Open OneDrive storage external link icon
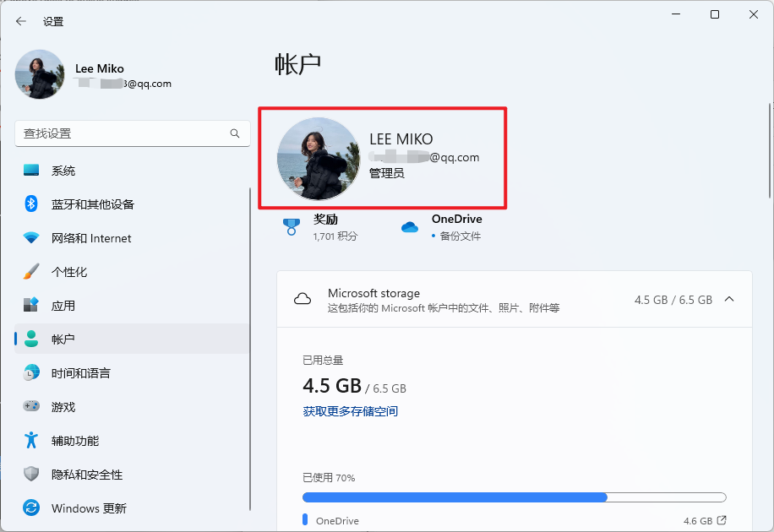 [722, 520]
